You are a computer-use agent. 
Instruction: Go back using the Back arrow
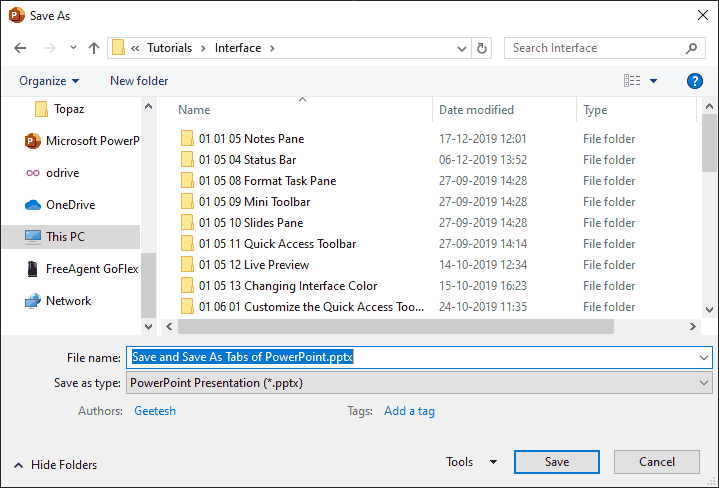(x=20, y=48)
